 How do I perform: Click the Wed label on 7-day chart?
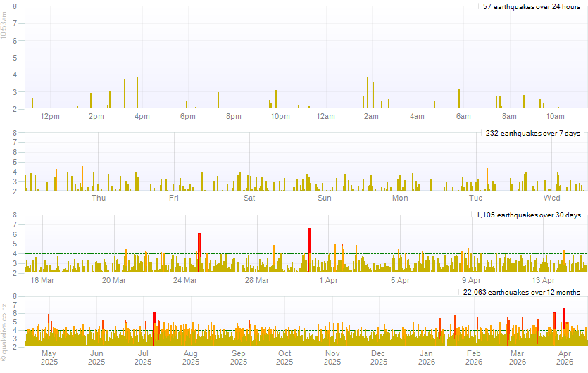(x=551, y=198)
